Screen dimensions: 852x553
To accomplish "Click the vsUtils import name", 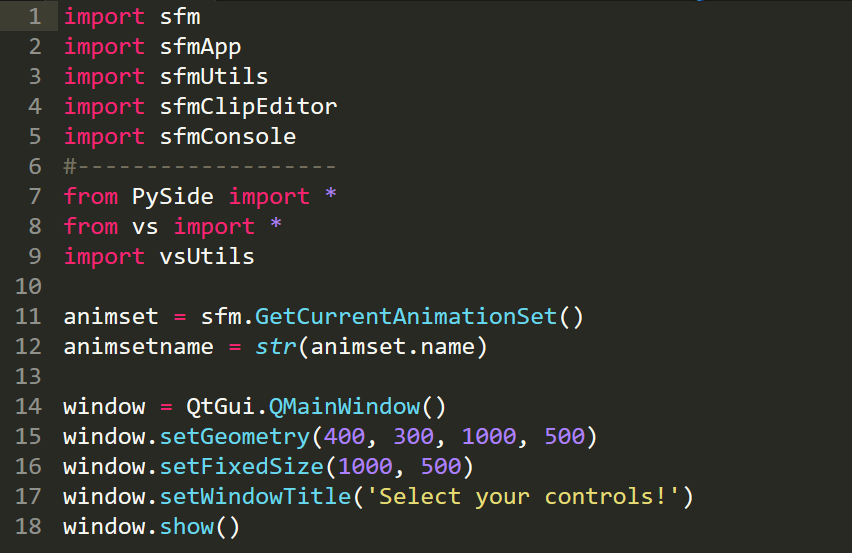I will click(x=207, y=257).
